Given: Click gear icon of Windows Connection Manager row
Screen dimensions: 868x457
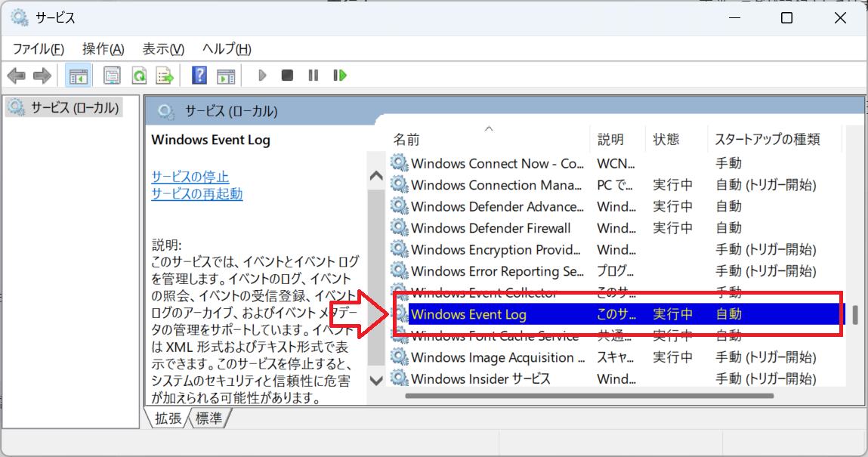Looking at the screenshot, I should click(399, 184).
